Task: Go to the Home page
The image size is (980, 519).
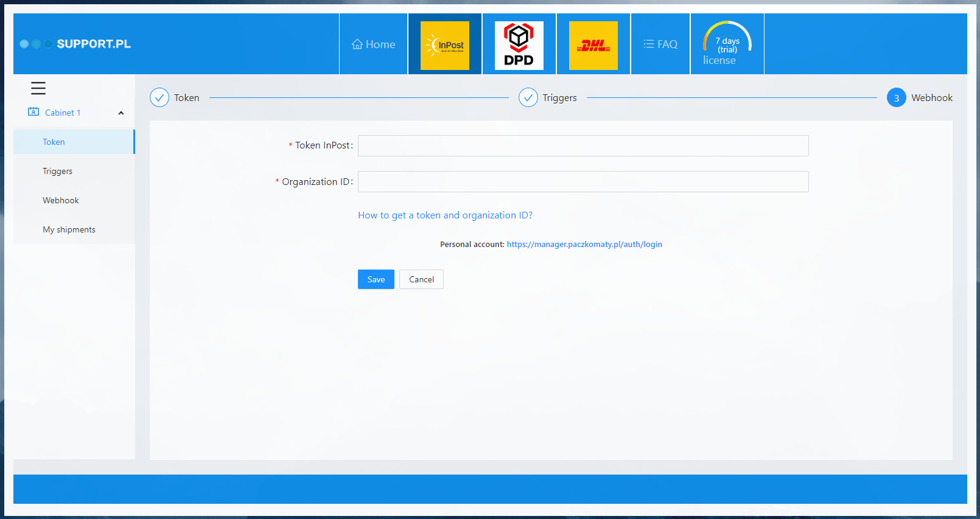Action: pyautogui.click(x=373, y=44)
